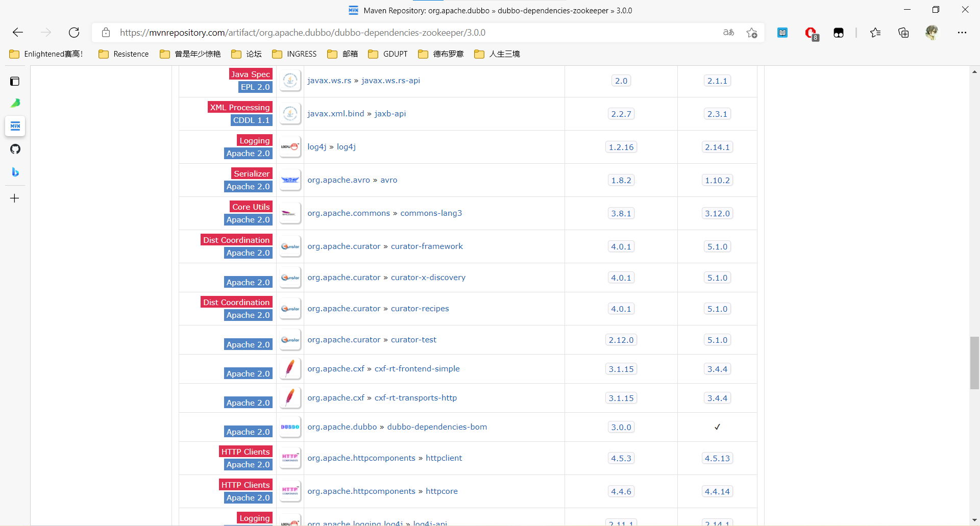Open the javax.ws.rs-api artifact link
Viewport: 980px width, 526px height.
coord(390,81)
